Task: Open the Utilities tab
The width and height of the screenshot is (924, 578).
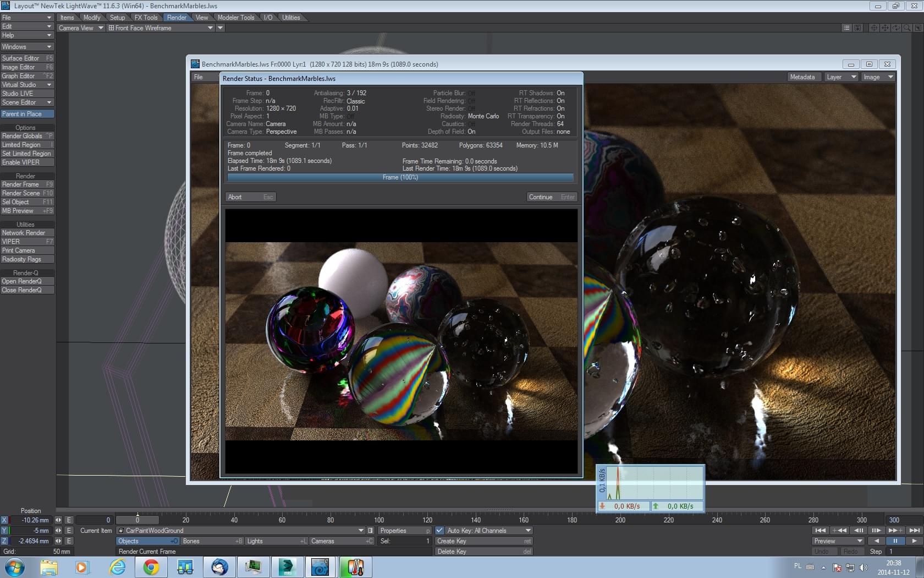Action: [291, 18]
